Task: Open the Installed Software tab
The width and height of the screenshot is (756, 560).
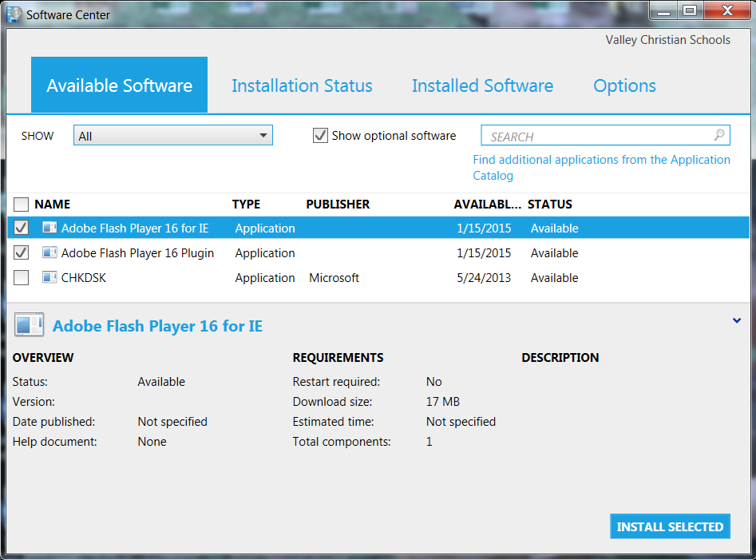Action: (x=482, y=86)
